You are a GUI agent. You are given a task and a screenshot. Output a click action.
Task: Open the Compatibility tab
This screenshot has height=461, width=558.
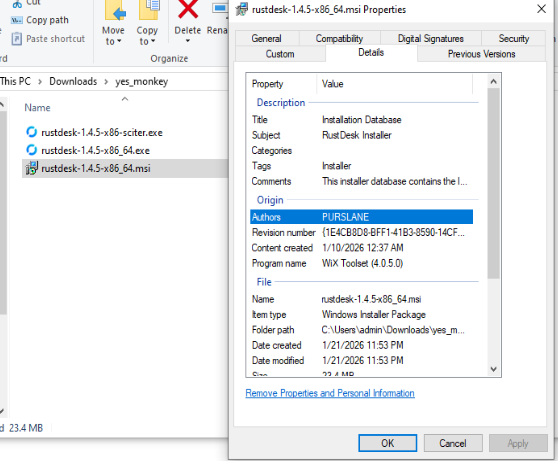339,38
